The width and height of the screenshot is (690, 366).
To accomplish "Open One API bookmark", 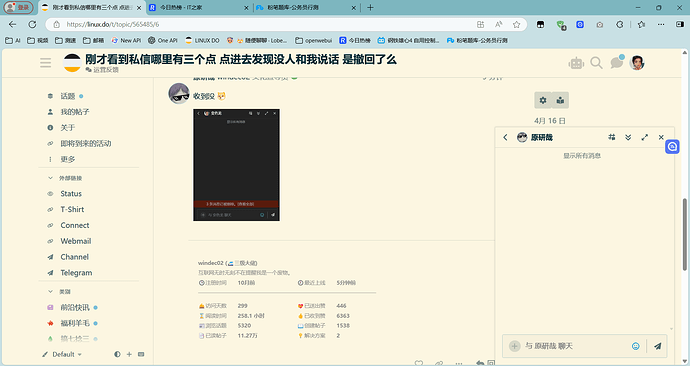I will click(163, 40).
